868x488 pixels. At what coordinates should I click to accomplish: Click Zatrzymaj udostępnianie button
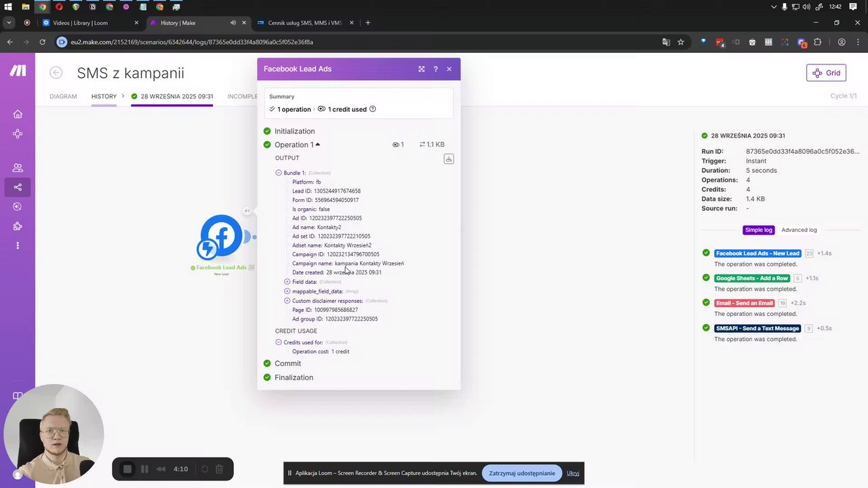click(x=522, y=473)
